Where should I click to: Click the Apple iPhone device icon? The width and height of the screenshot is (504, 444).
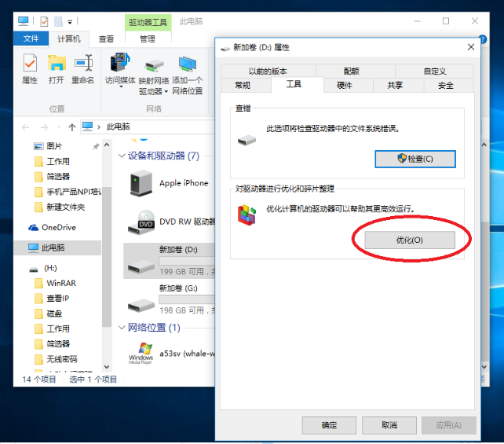coord(141,183)
